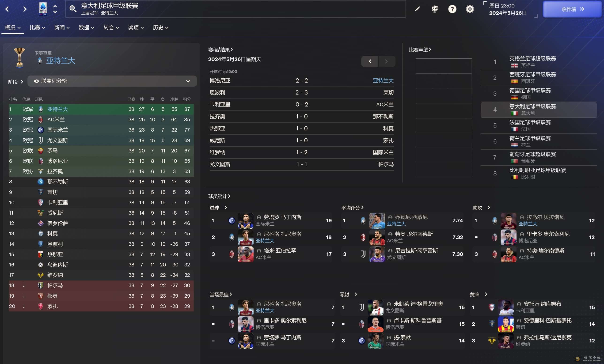Open the 历史 menu
Viewport: 604px width, 364px height.
coord(160,28)
